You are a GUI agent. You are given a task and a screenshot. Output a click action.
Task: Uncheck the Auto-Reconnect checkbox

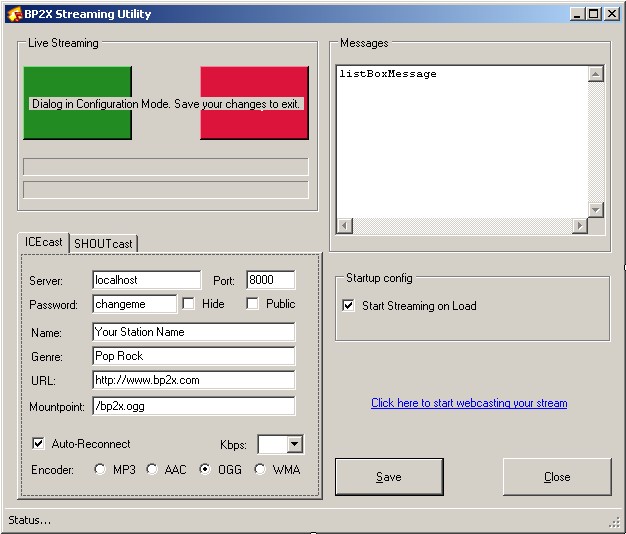coord(38,443)
